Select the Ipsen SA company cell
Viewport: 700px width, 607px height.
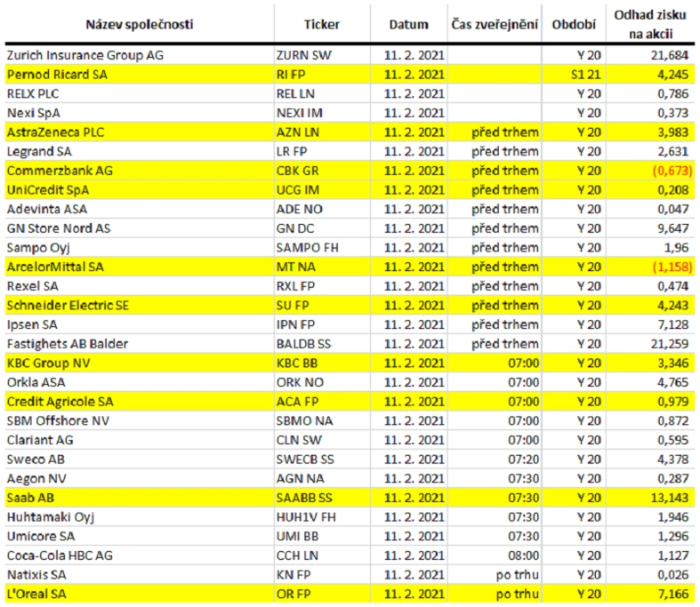coord(140,324)
